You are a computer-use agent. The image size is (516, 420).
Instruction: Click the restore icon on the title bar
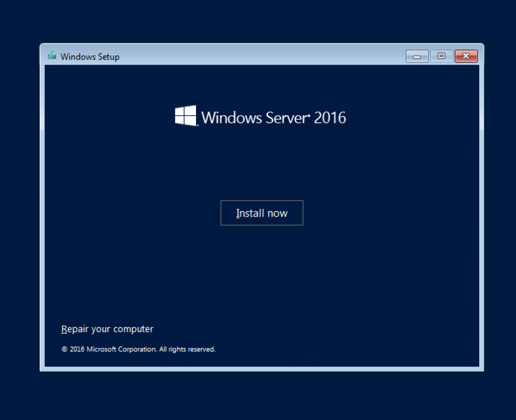pyautogui.click(x=441, y=56)
